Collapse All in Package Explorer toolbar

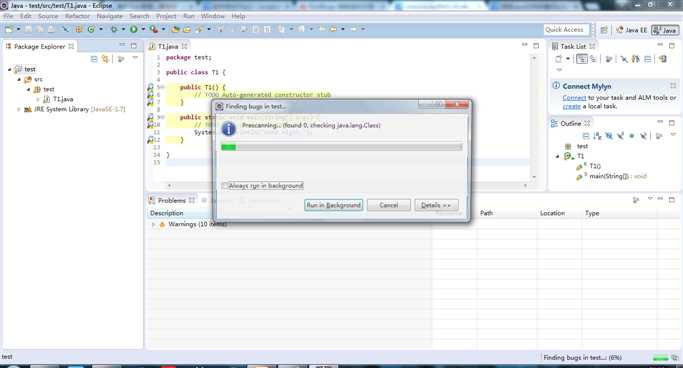94,59
